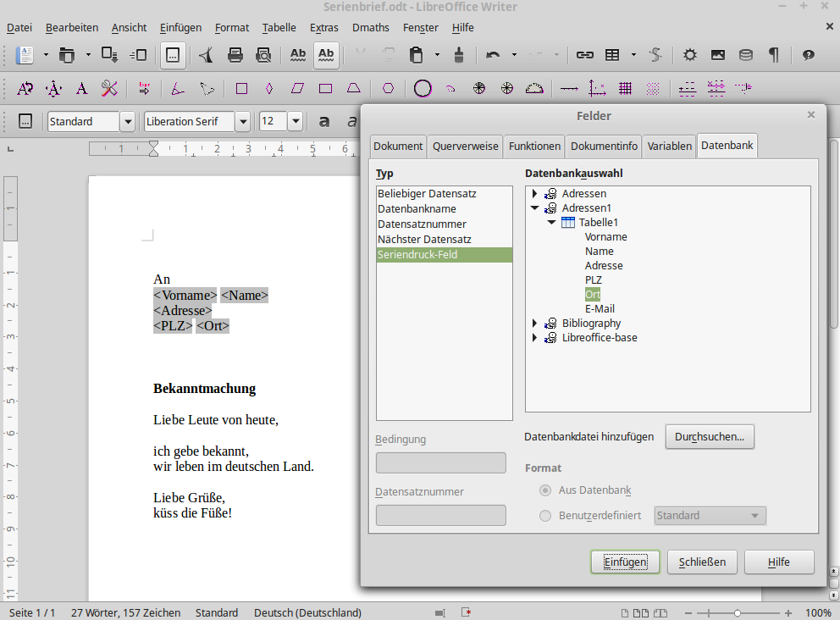The image size is (840, 620).
Task: Toggle formatting marks pilcrow icon
Action: coord(773,55)
